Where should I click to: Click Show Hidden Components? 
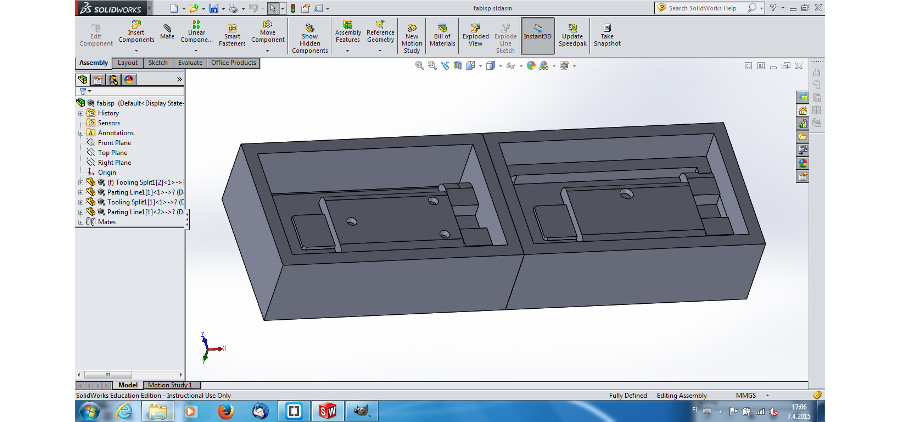(x=310, y=39)
